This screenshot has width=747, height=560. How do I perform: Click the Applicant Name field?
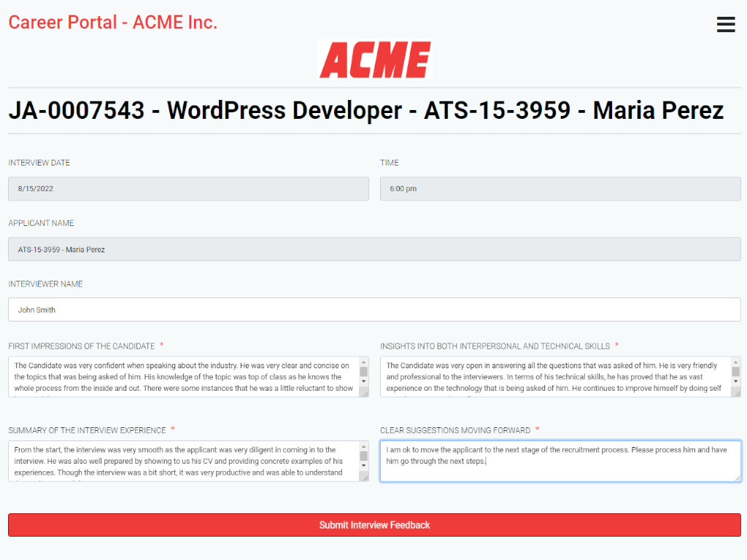(x=374, y=249)
